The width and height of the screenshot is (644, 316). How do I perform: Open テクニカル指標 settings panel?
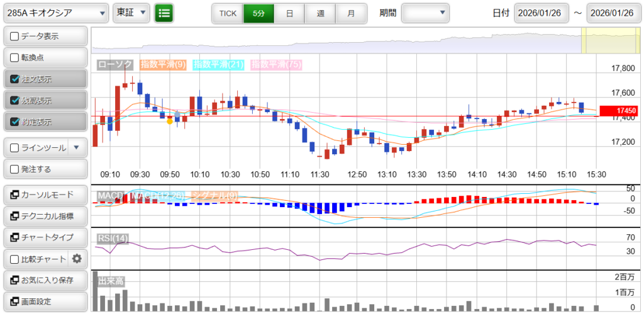pos(45,216)
